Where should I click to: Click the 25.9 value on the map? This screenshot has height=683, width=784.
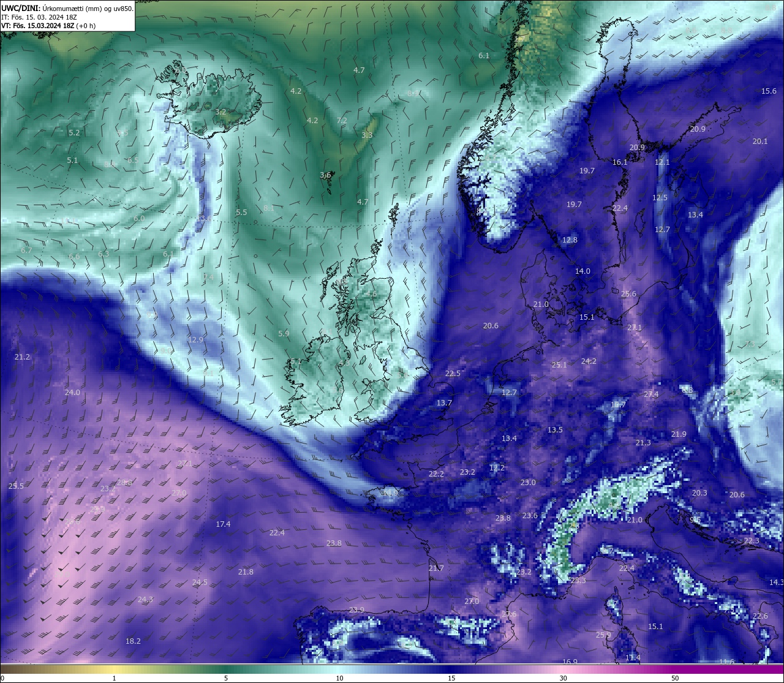(x=603, y=635)
